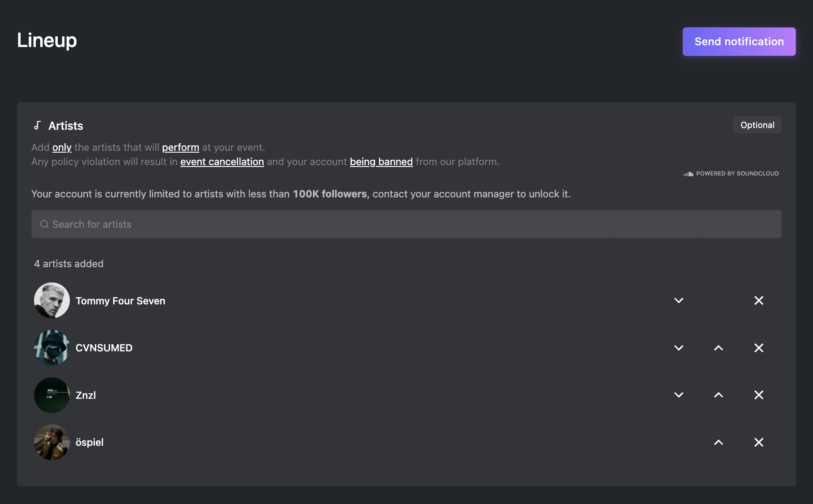Screen dimensions: 813x504
Task: Move CVNSUMED down one position
Action: [679, 348]
